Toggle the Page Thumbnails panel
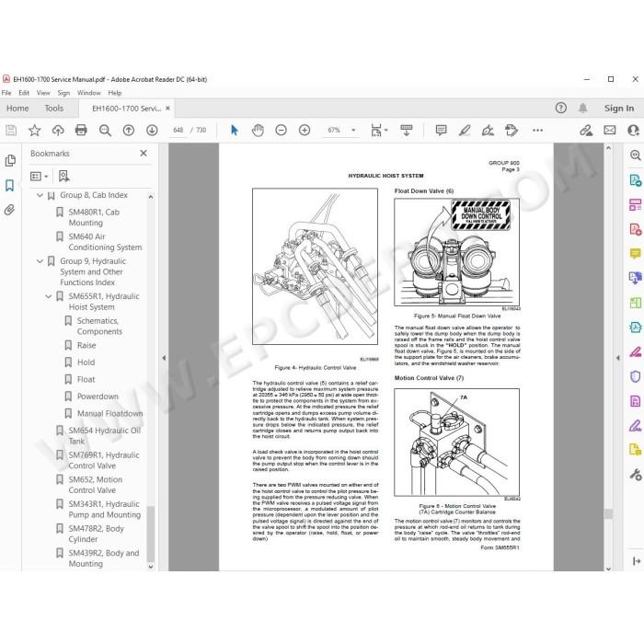 pos(10,160)
